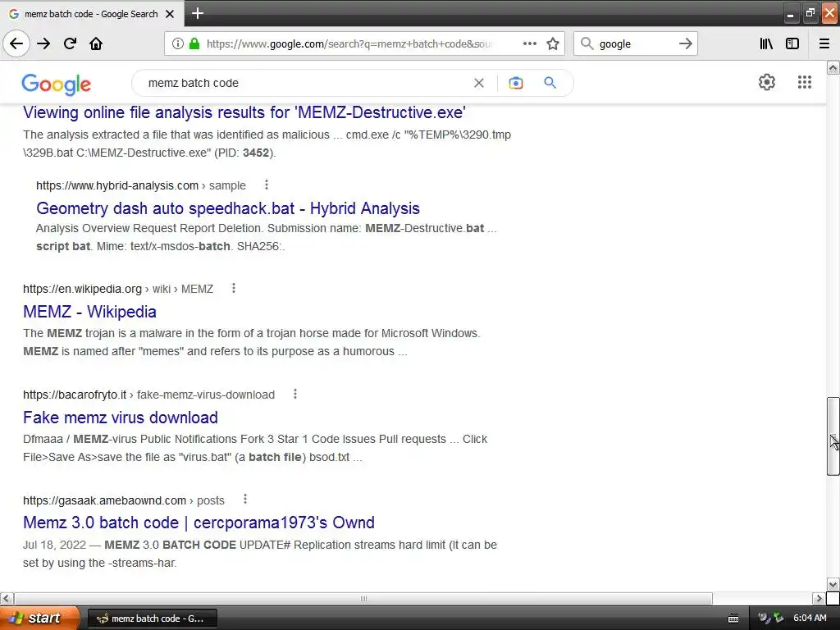The image size is (840, 630).
Task: Open the Google apps grid
Action: pyautogui.click(x=804, y=82)
